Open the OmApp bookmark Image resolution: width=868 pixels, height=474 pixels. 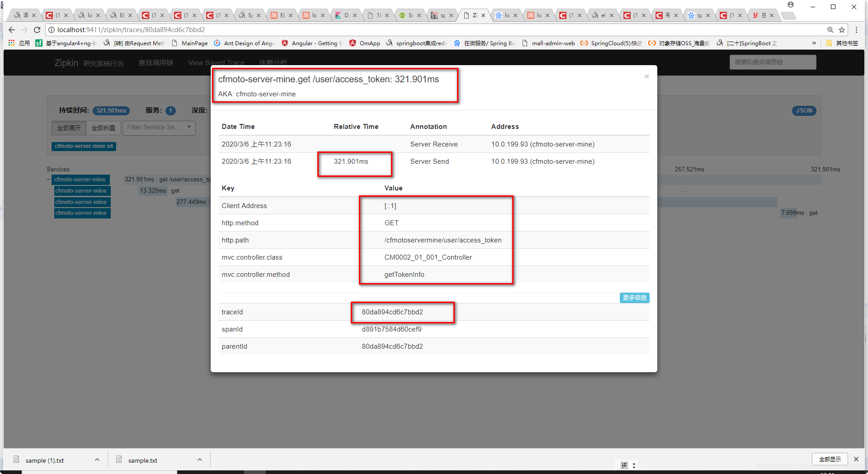coord(365,43)
